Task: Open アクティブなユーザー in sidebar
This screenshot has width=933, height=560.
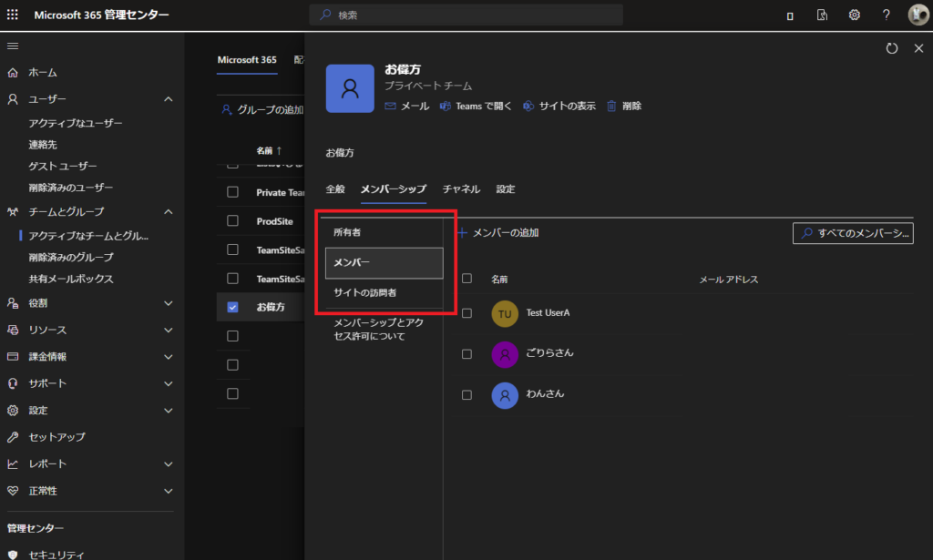Action: coord(76,123)
